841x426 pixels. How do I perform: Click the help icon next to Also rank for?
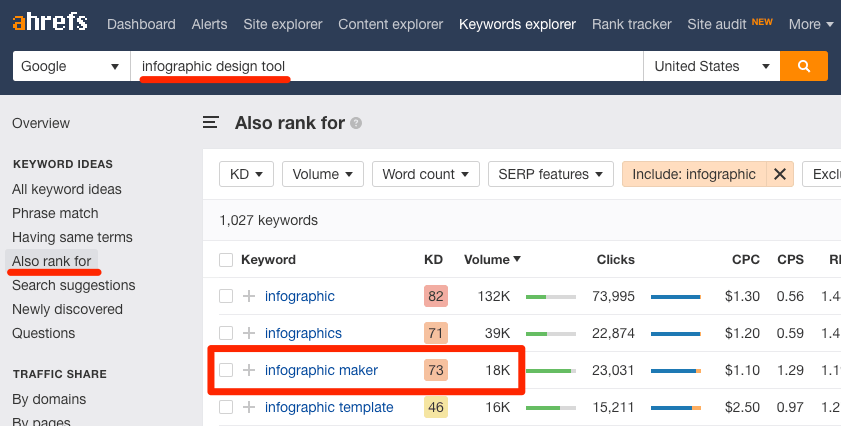point(356,124)
